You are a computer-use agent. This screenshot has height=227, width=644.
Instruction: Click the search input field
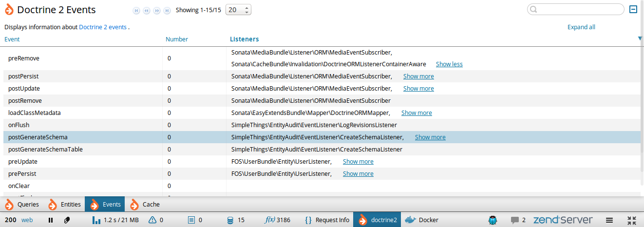tap(576, 9)
